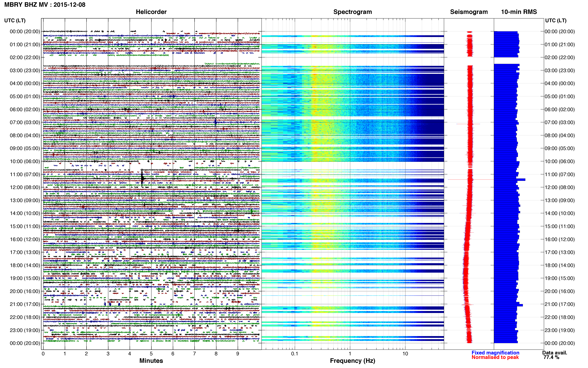
Task: Click the blue Fixed magnification legend text
Action: coord(495,353)
